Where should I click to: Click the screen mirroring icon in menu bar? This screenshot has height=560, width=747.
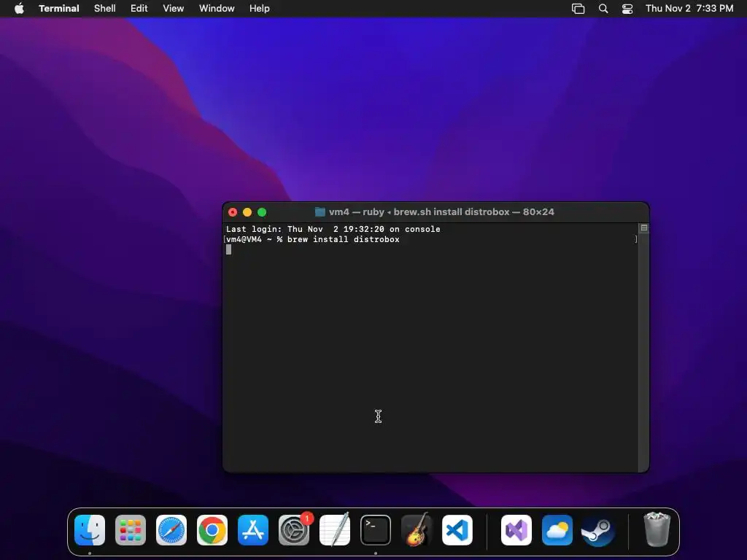tap(578, 9)
